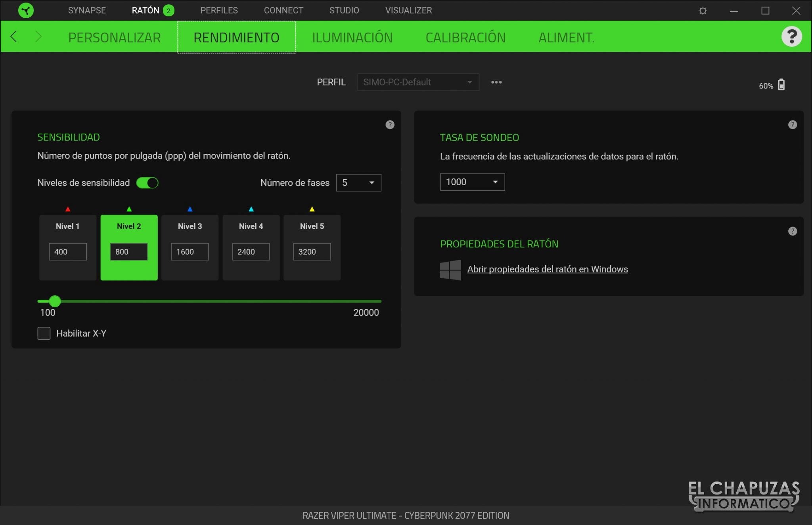Select the Ratón tab
The image size is (812, 525).
point(146,11)
